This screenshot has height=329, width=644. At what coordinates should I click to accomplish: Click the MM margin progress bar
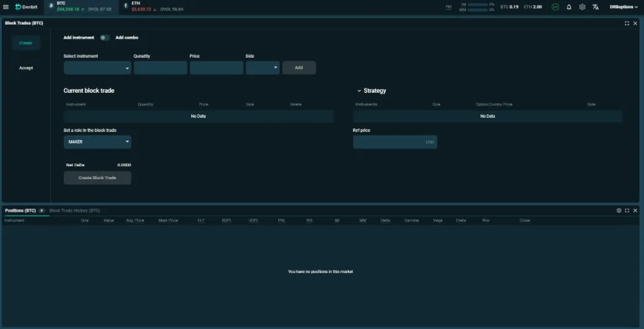click(478, 10)
